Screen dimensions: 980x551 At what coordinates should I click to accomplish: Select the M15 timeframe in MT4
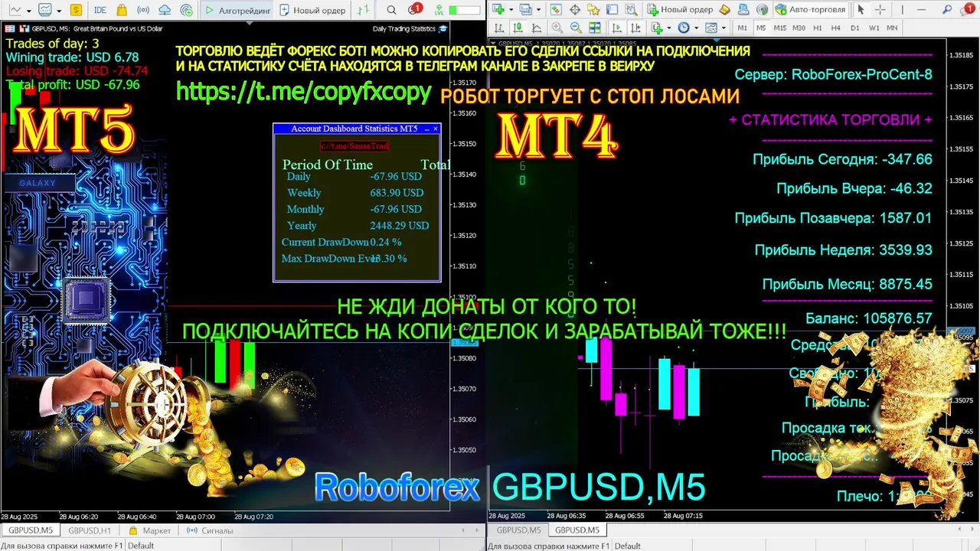pyautogui.click(x=779, y=28)
